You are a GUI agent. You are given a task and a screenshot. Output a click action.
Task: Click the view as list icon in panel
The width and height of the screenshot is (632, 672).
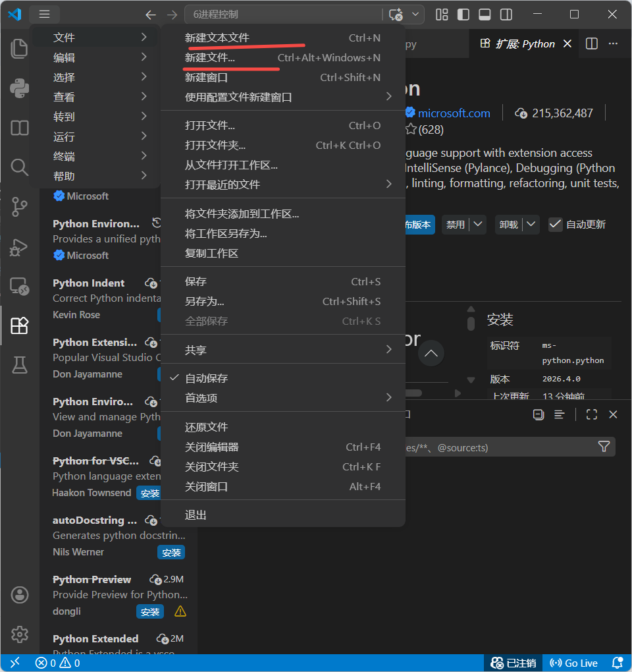click(x=559, y=414)
